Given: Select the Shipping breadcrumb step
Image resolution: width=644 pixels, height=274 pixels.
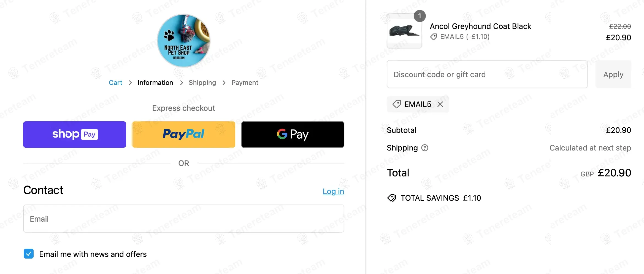Looking at the screenshot, I should [x=202, y=83].
